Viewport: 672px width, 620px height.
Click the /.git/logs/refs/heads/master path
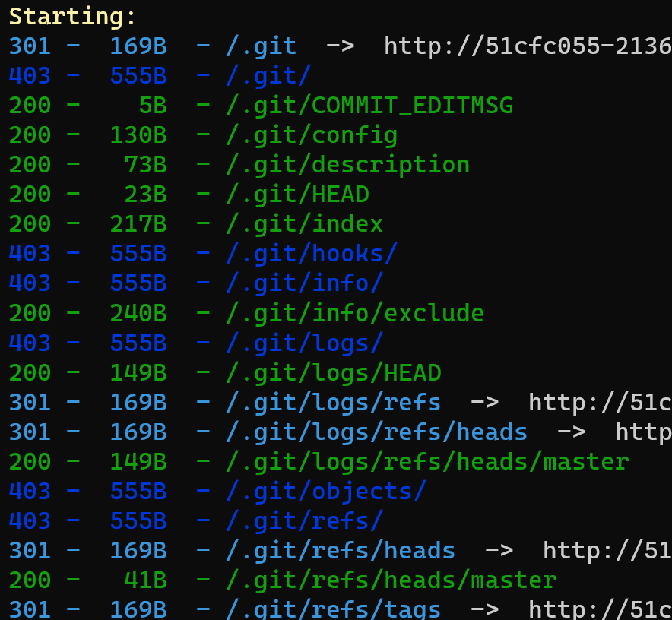coord(427,461)
